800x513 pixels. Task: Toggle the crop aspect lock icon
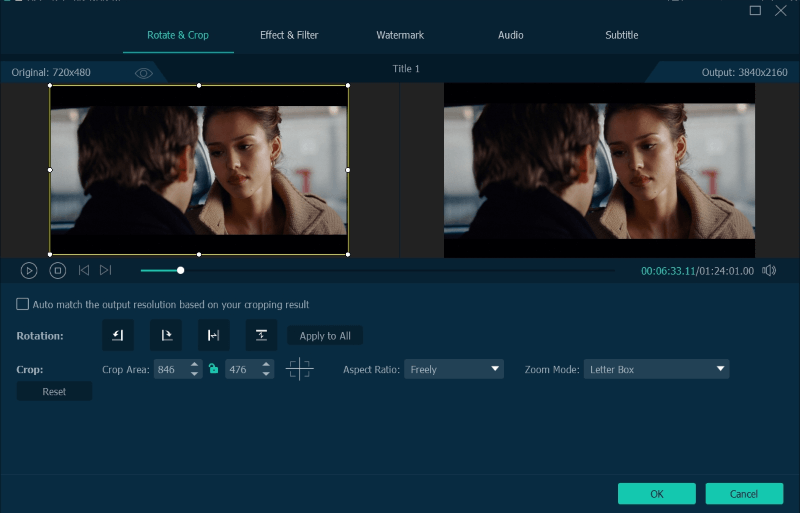[x=214, y=369]
